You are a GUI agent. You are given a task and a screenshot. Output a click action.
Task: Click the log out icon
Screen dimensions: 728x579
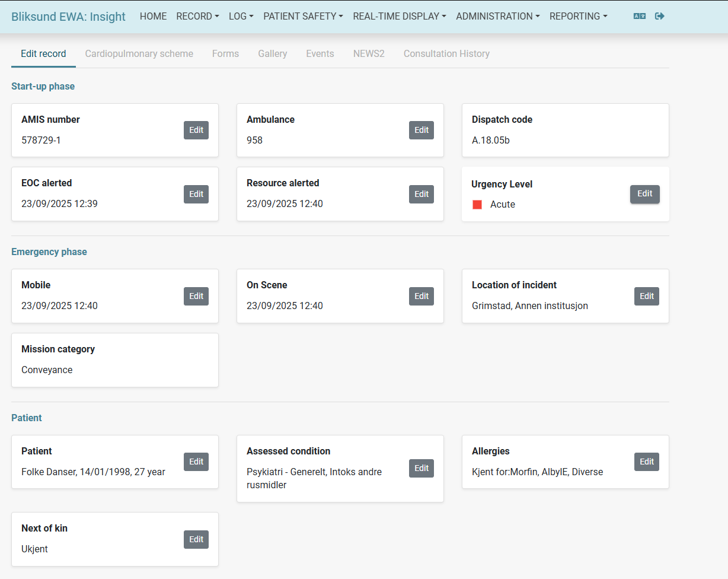[x=659, y=16]
